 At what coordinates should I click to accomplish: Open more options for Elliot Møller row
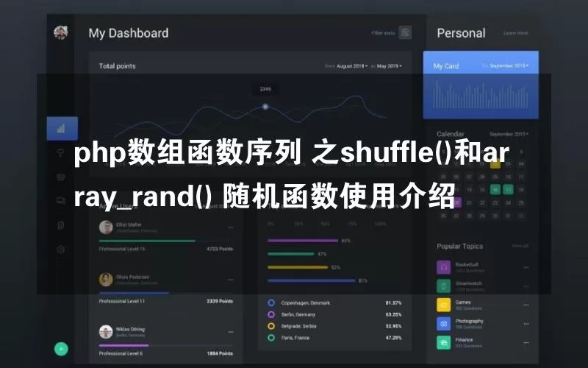[230, 227]
